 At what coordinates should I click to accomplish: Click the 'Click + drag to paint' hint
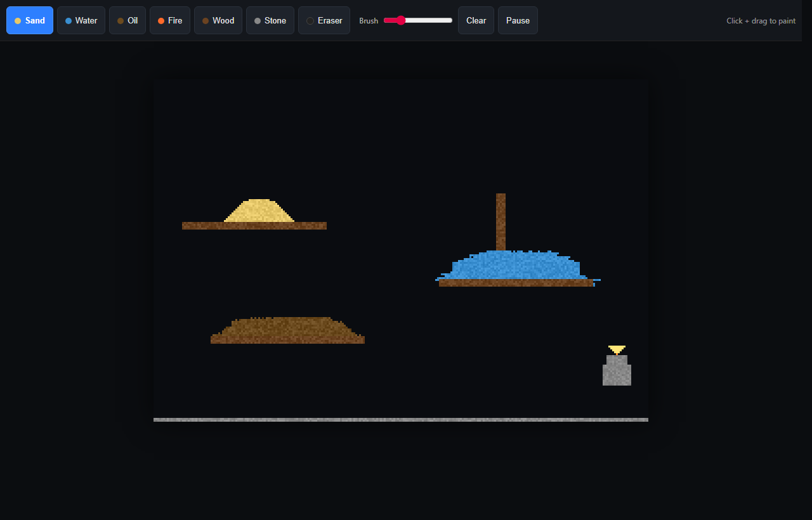(x=761, y=21)
